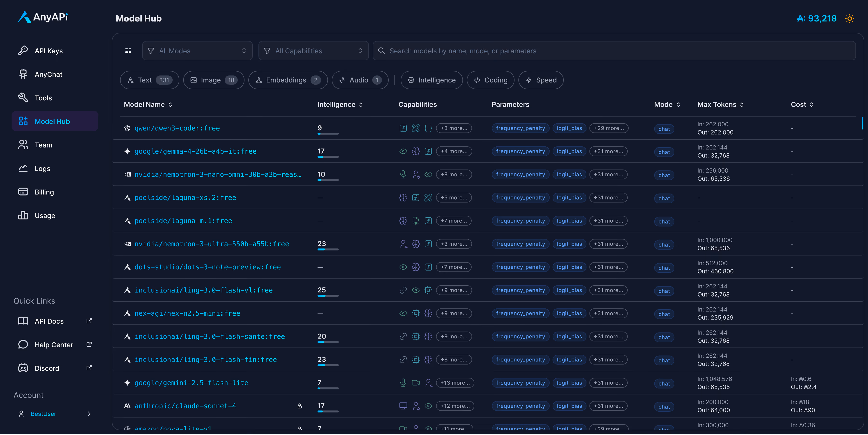The width and height of the screenshot is (868, 435).
Task: Focus the model search input field
Action: click(x=614, y=51)
